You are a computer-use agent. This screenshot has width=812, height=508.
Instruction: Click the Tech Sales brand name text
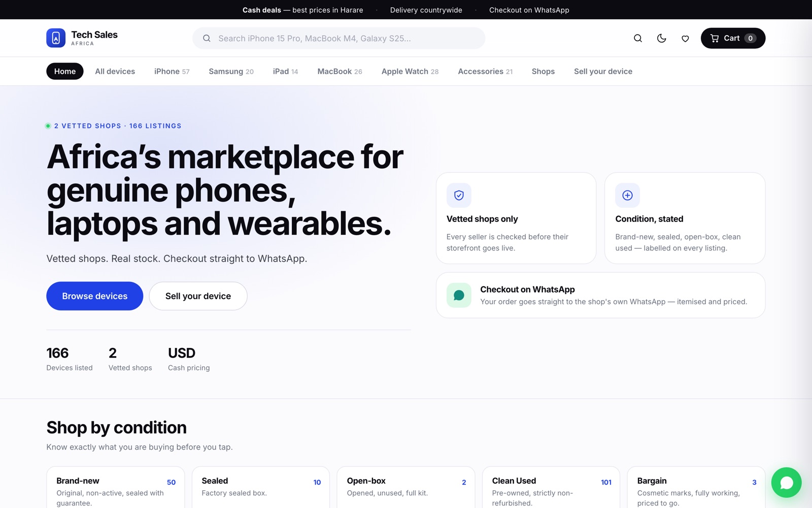tap(94, 35)
